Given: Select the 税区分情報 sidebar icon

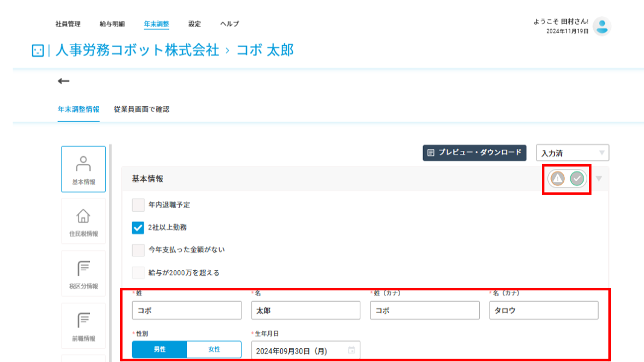Looking at the screenshot, I should [x=83, y=273].
